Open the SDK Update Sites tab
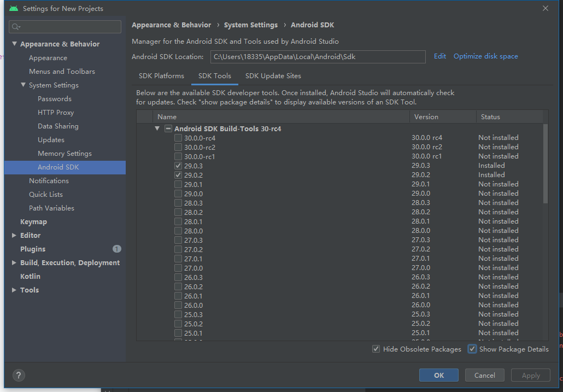The image size is (563, 392). 273,76
